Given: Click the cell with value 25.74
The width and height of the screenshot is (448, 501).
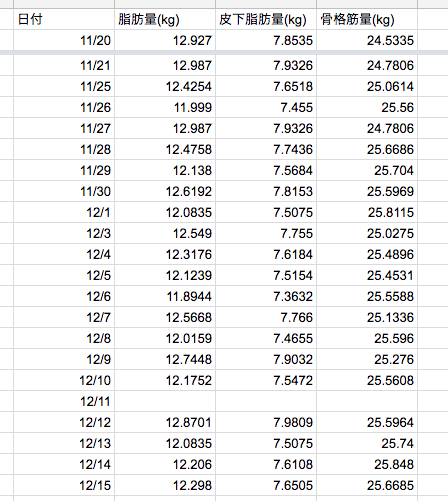Looking at the screenshot, I should point(367,443).
